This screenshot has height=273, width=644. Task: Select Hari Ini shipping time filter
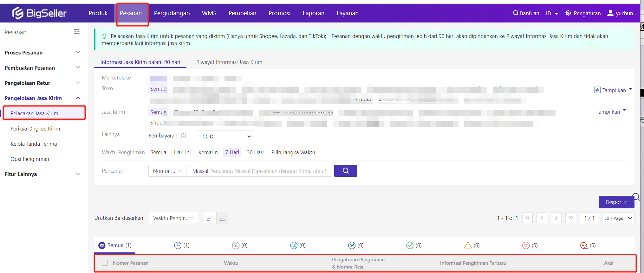point(182,152)
